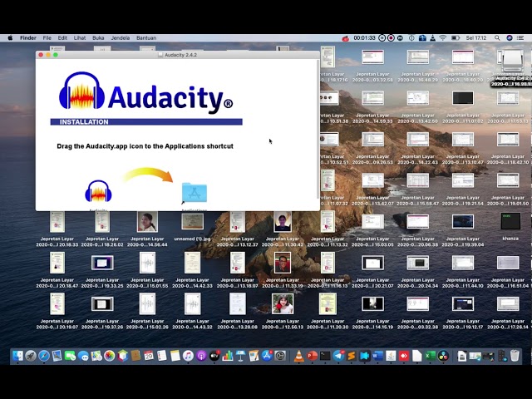The image size is (532, 399).
Task: Select desktop screenshot ending 11.07.02
Action: tap(463, 98)
